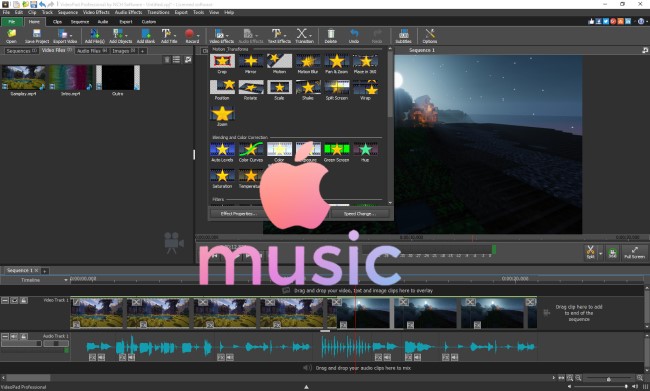The width and height of the screenshot is (650, 391).
Task: Select the Position effect
Action: click(222, 90)
